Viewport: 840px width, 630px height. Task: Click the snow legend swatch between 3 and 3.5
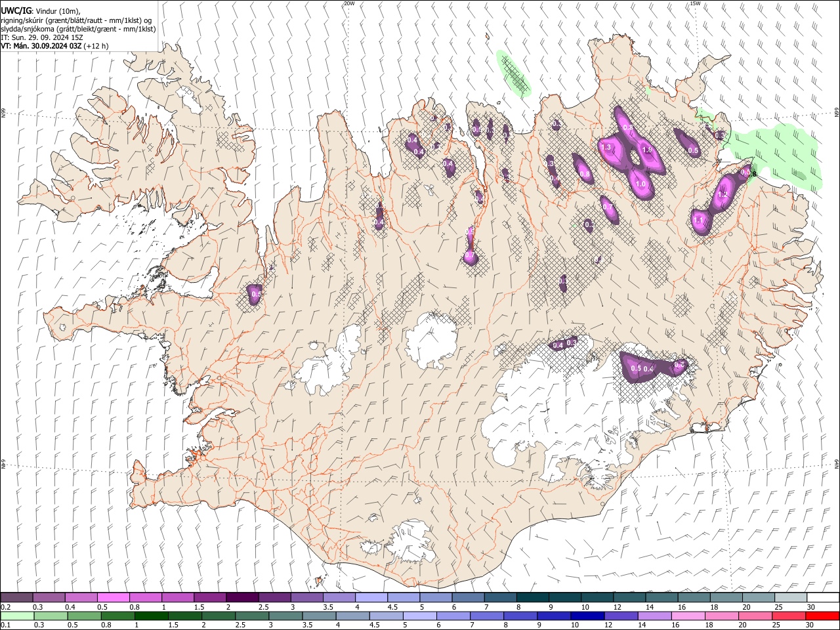[x=306, y=597]
